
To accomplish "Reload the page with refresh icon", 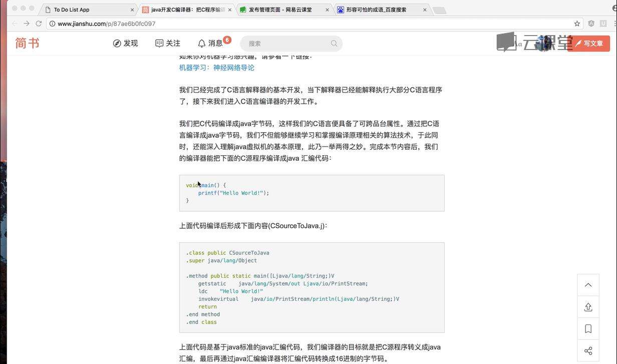I will point(39,24).
